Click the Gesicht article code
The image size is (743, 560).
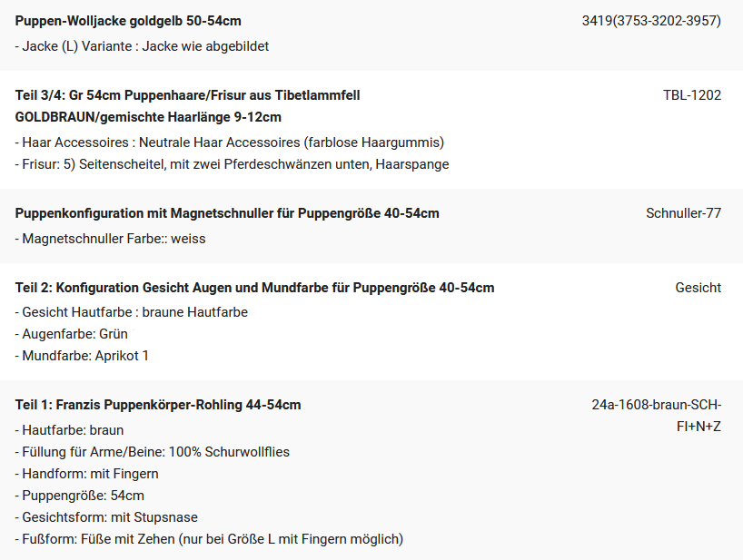(698, 288)
